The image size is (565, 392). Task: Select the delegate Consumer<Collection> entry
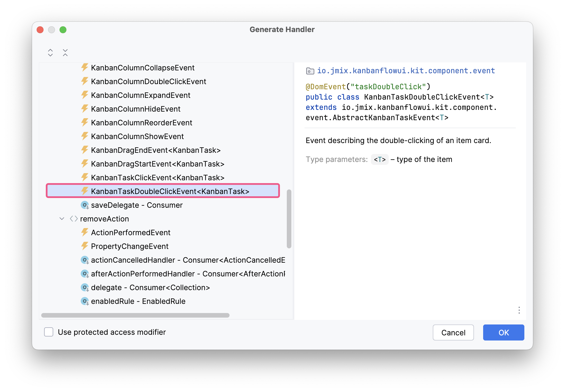[x=151, y=287]
